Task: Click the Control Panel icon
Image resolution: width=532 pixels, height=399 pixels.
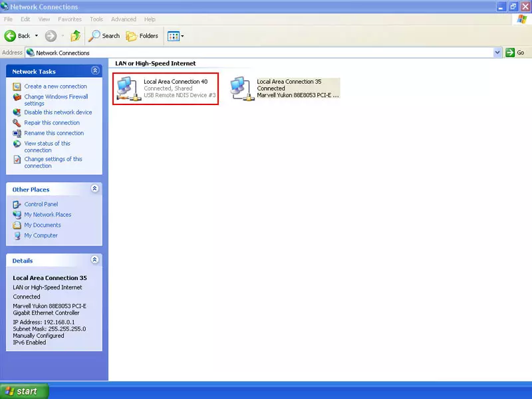Action: [17, 205]
